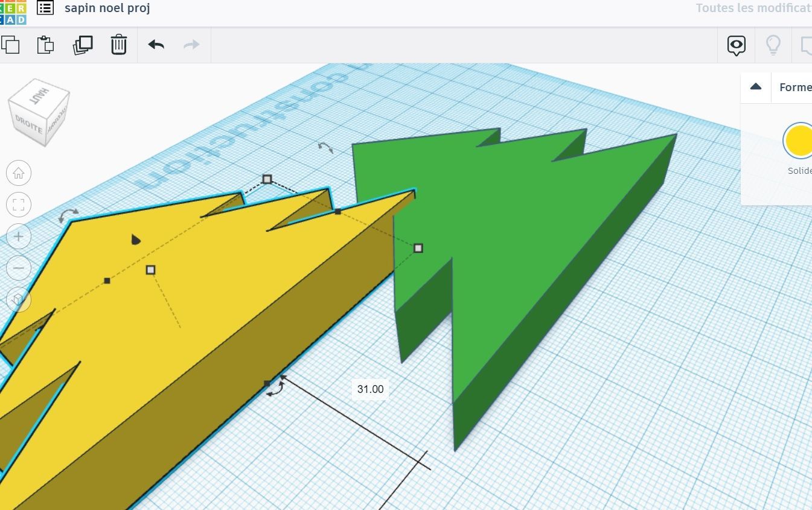Go to the home view button

click(x=19, y=173)
